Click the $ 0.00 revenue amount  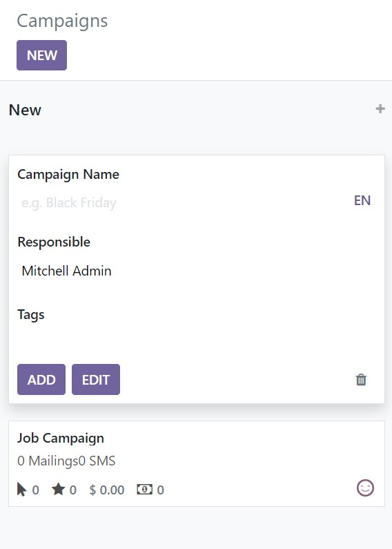tap(107, 490)
